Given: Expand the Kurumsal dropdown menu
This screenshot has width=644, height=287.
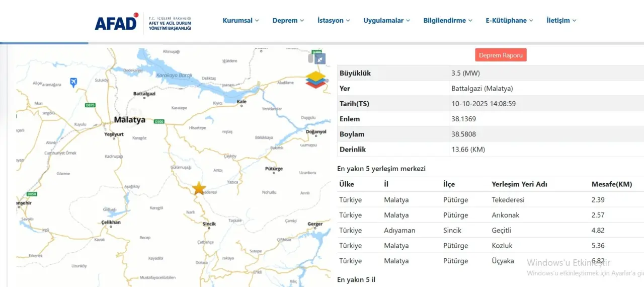Looking at the screenshot, I should coord(240,21).
